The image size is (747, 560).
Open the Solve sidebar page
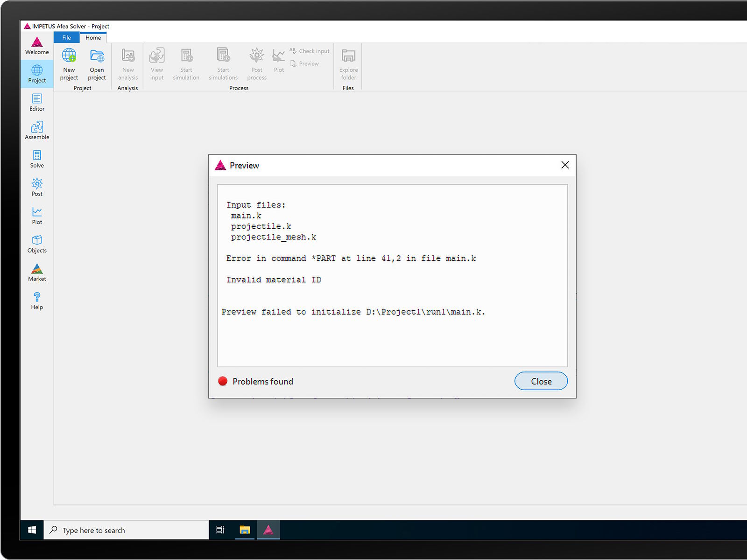click(37, 159)
